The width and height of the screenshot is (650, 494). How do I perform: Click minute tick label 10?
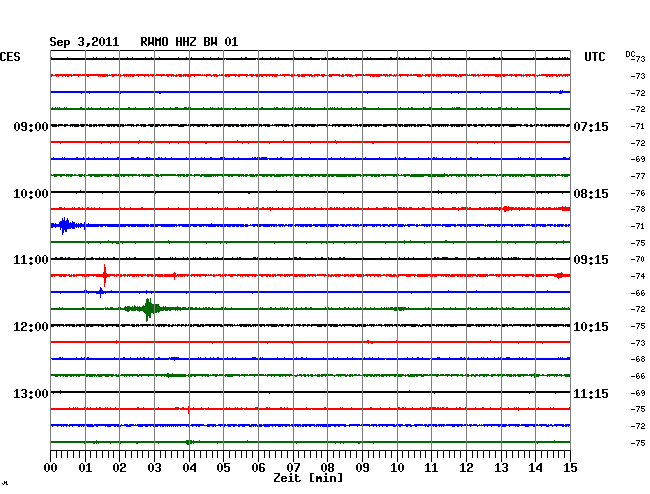pyautogui.click(x=397, y=468)
